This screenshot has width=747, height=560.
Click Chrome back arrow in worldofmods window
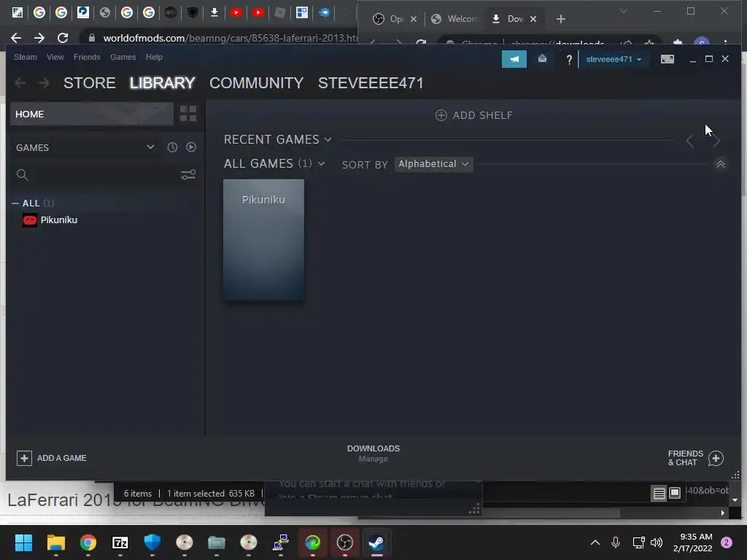click(x=16, y=38)
